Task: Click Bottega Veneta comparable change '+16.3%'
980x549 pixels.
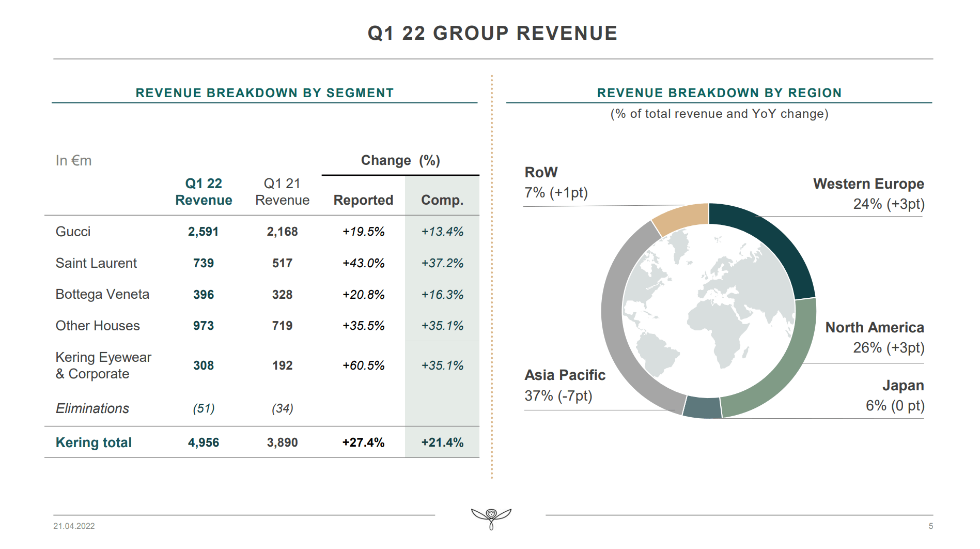Action: coord(442,295)
